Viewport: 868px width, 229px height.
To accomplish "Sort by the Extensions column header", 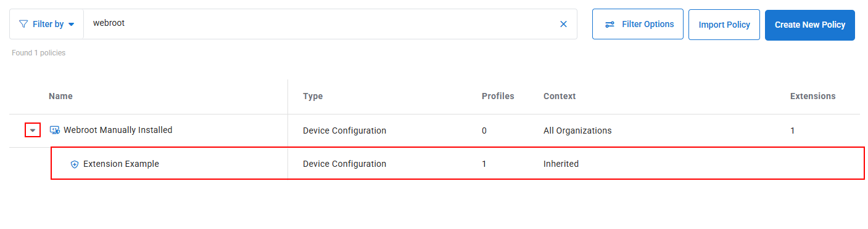I will tap(813, 96).
